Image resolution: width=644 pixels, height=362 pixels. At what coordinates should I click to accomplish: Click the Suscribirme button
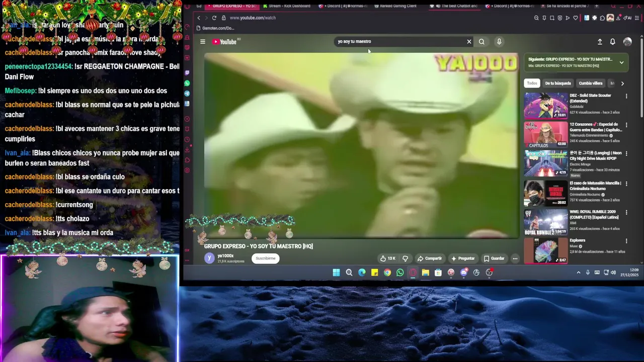[266, 258]
